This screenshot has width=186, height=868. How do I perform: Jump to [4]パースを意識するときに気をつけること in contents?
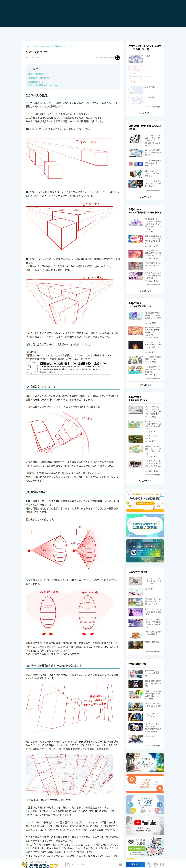48,85
